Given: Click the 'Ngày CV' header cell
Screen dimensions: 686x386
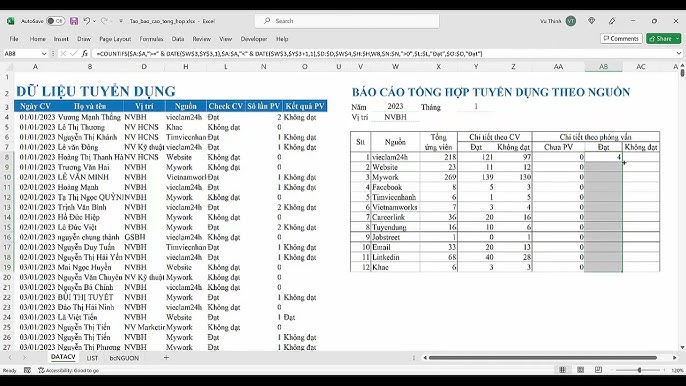Looking at the screenshot, I should [x=35, y=106].
